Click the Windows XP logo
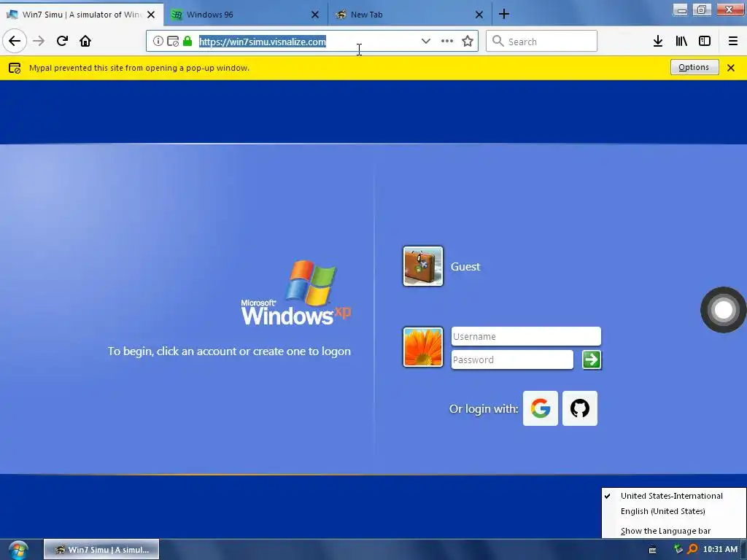The width and height of the screenshot is (747, 560). (296, 293)
